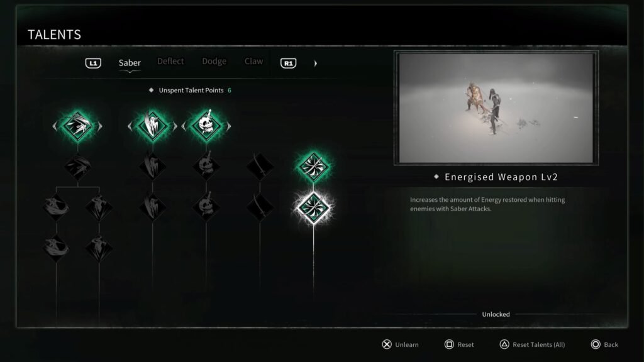This screenshot has height=362, width=644.
Task: Click the L1 previous tab button
Action: point(93,63)
